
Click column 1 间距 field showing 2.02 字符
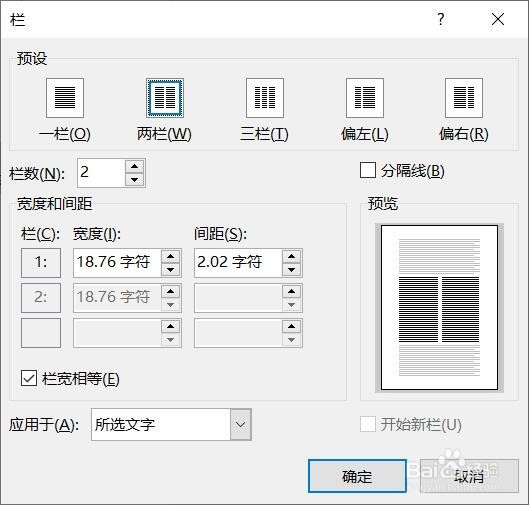238,263
